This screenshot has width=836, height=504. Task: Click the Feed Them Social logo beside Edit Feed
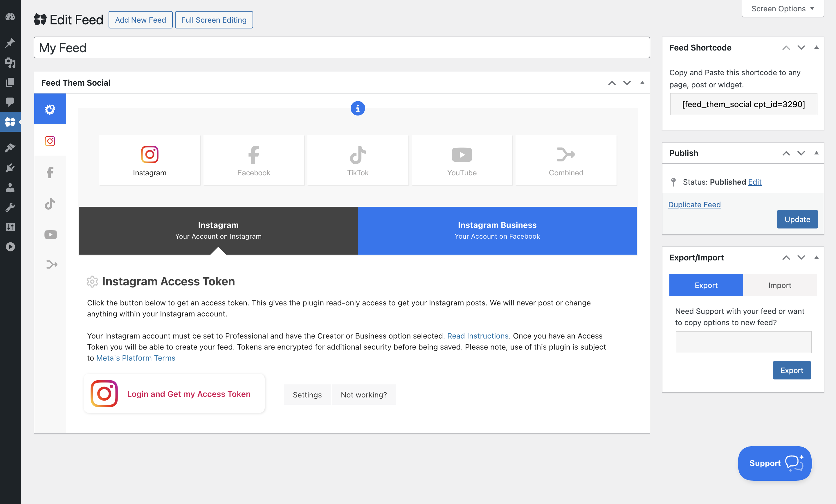point(40,19)
